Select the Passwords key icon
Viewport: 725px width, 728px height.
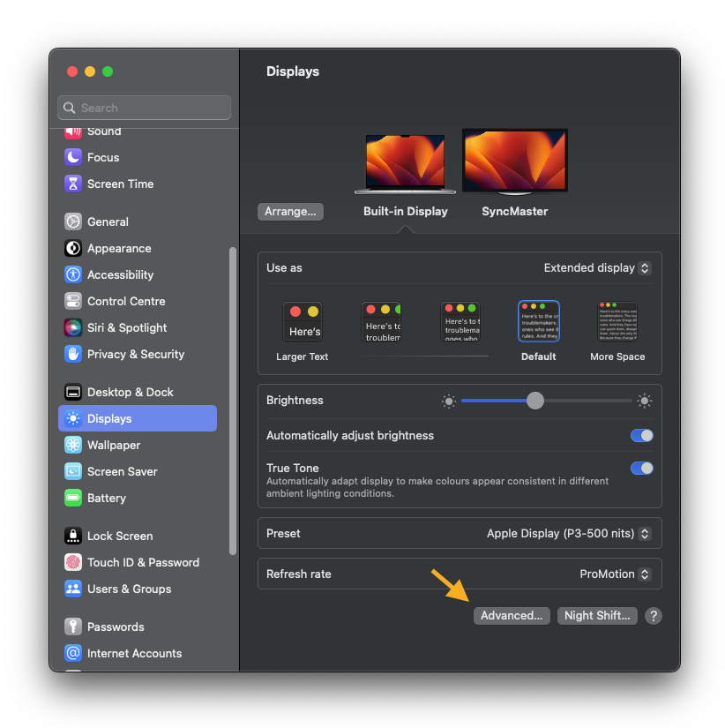tap(73, 627)
